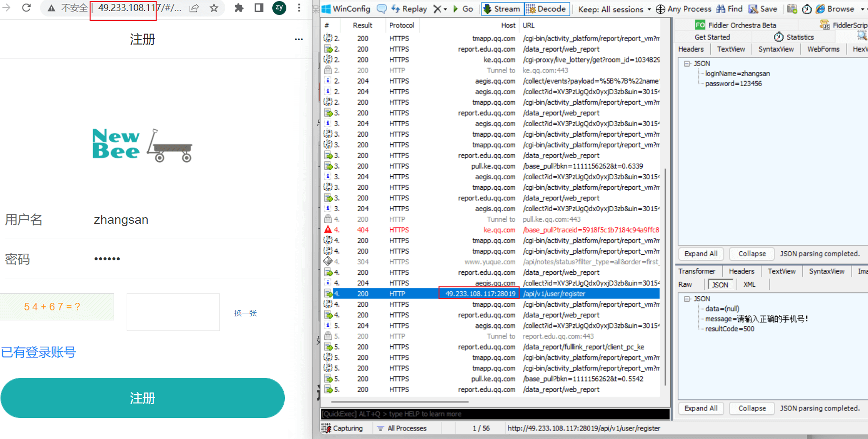868x439 pixels.
Task: Select request WebForms tab
Action: (823, 49)
